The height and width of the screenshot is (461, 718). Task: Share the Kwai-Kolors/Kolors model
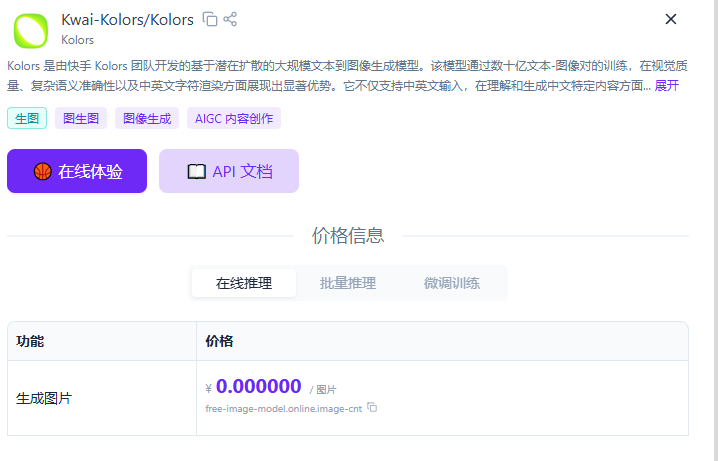(230, 19)
